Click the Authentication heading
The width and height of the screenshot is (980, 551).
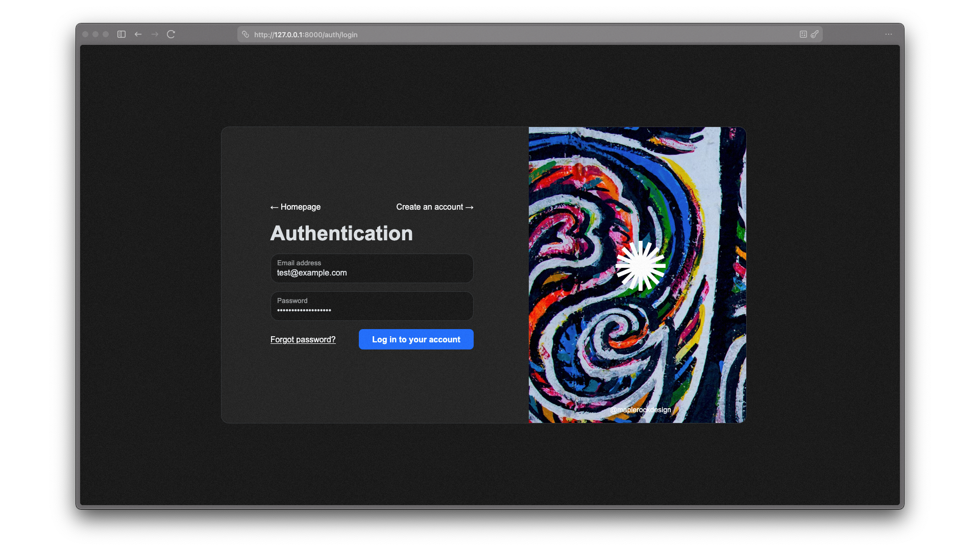tap(341, 233)
